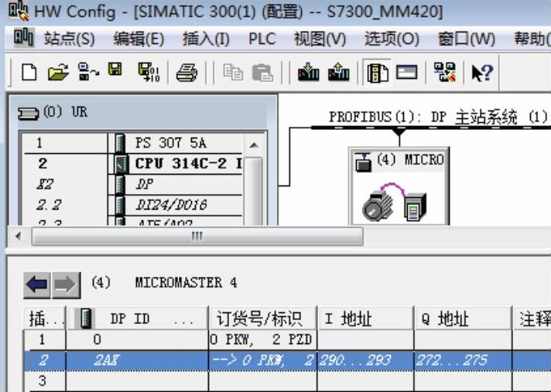Select the MICROMASTER 4 drive graphic

(395, 202)
